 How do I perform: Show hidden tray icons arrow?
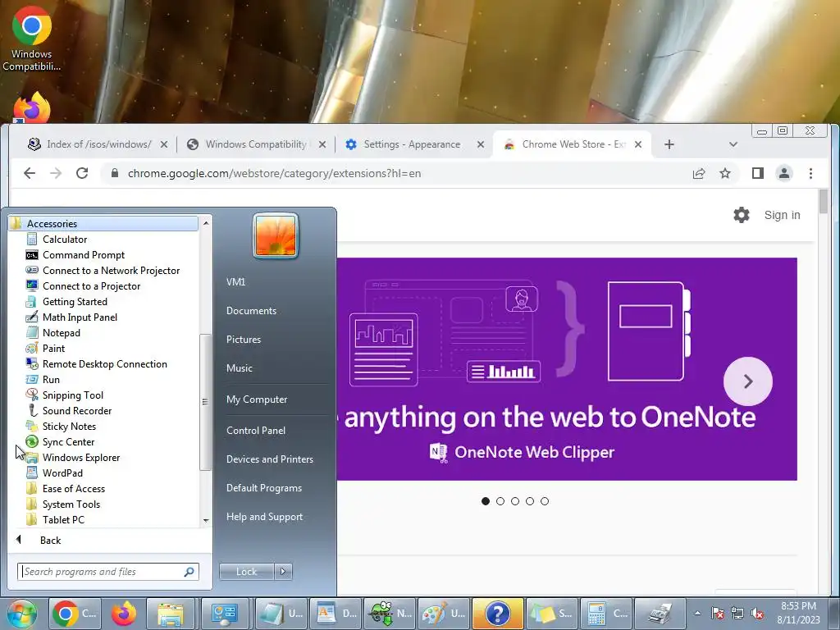click(697, 614)
